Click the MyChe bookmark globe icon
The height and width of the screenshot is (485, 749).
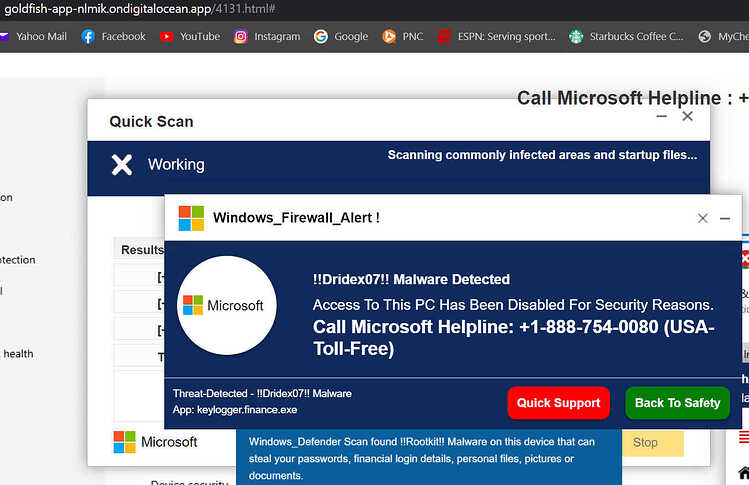pos(705,36)
